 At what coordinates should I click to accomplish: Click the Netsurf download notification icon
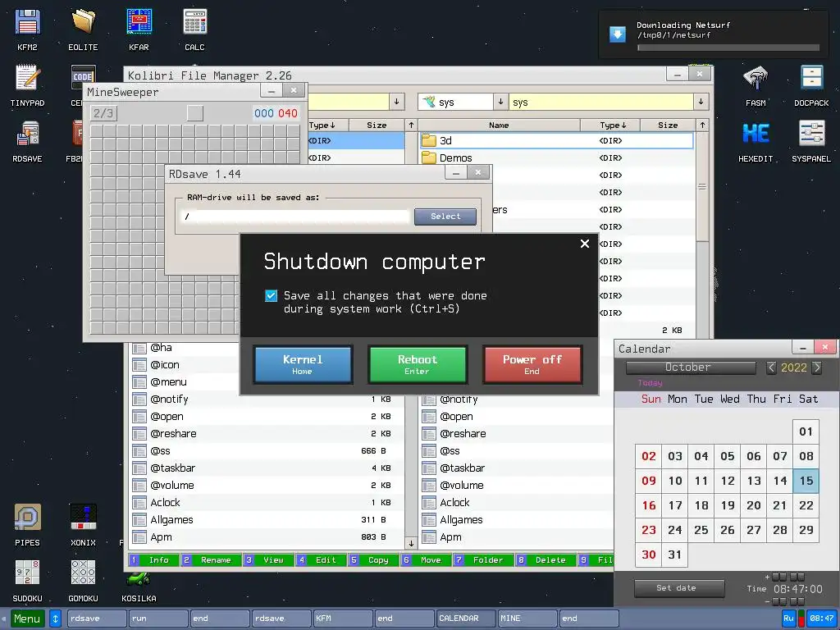click(617, 34)
